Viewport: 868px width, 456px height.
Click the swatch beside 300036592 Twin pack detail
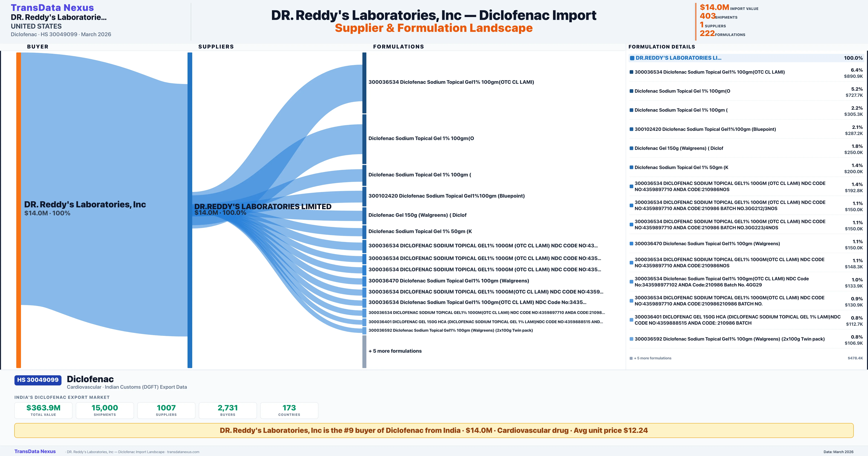tap(631, 339)
